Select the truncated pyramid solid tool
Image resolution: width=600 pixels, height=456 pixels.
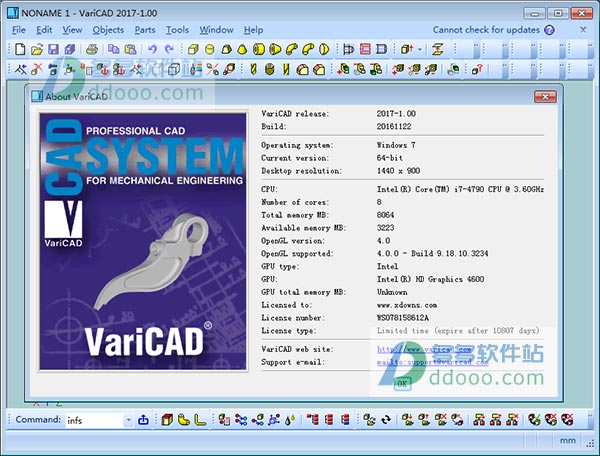click(x=226, y=49)
